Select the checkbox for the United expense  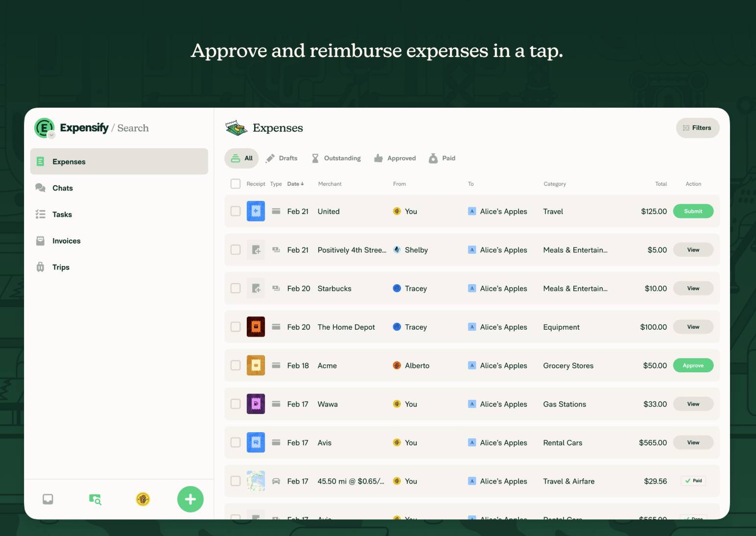tap(236, 211)
